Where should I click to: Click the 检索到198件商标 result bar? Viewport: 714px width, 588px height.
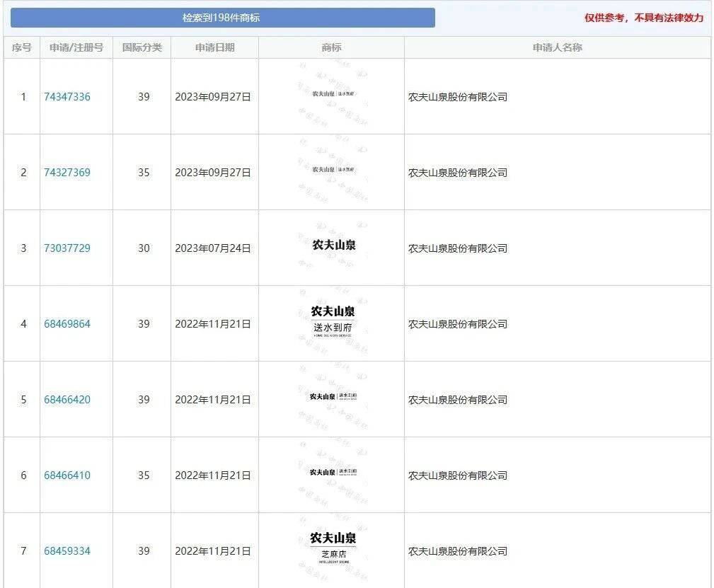pyautogui.click(x=222, y=18)
